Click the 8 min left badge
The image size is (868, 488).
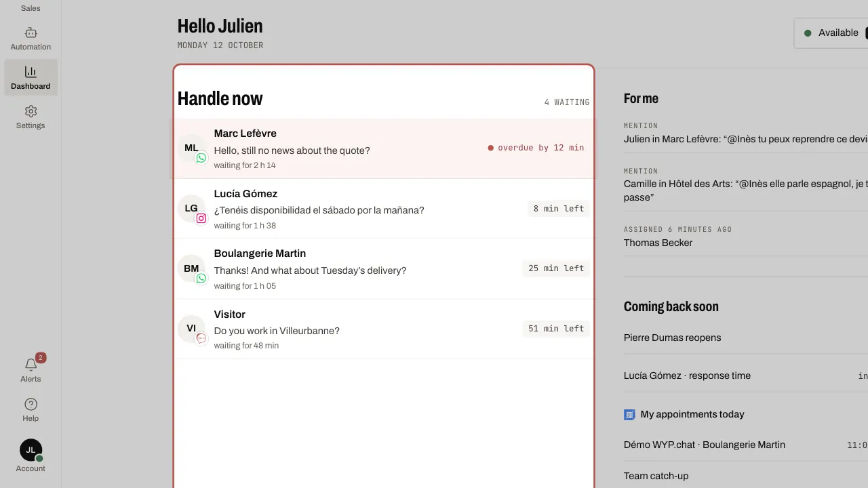[x=559, y=209]
